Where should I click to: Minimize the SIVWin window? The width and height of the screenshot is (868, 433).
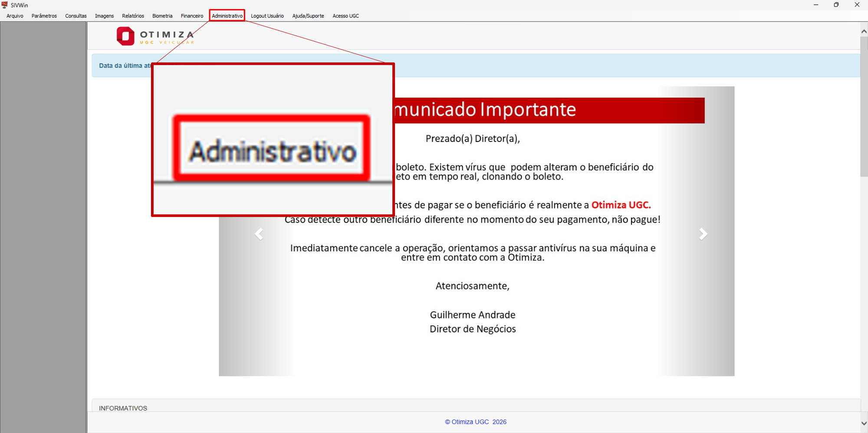[x=816, y=5]
